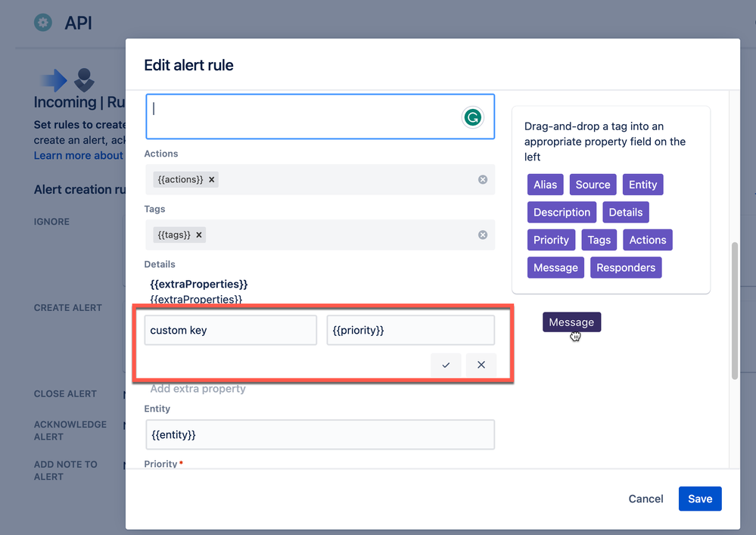Click the Priority required label
Viewport: 756px width, 535px height.
(163, 464)
